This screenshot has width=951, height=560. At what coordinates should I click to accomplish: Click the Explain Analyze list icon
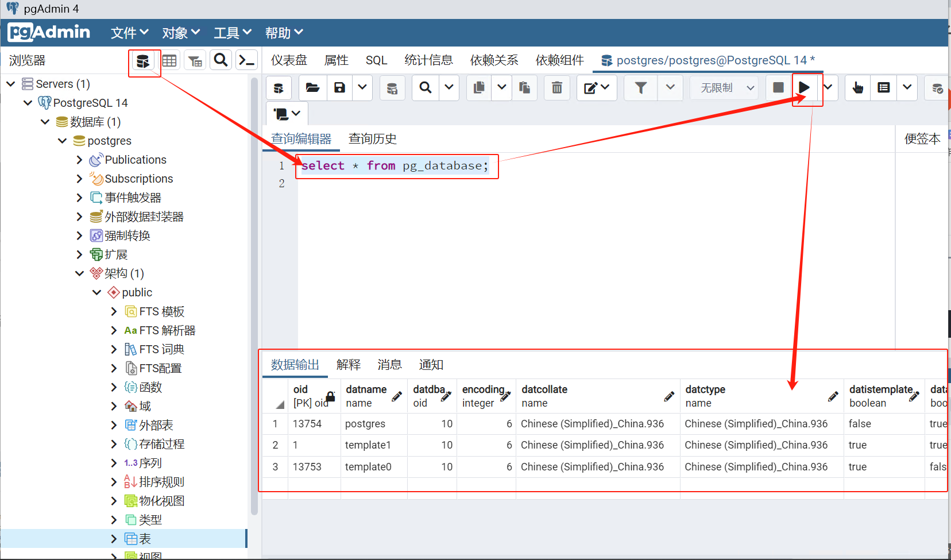[x=884, y=88]
